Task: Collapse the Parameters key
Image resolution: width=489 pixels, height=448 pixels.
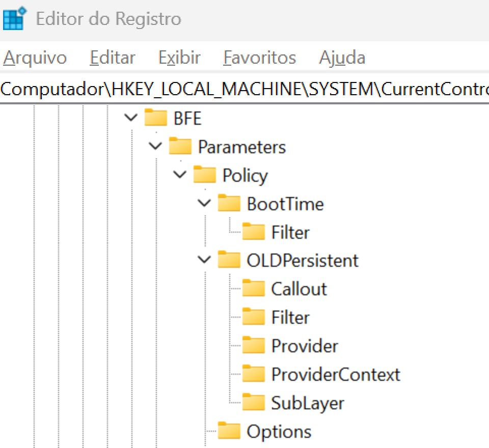Action: coord(155,146)
